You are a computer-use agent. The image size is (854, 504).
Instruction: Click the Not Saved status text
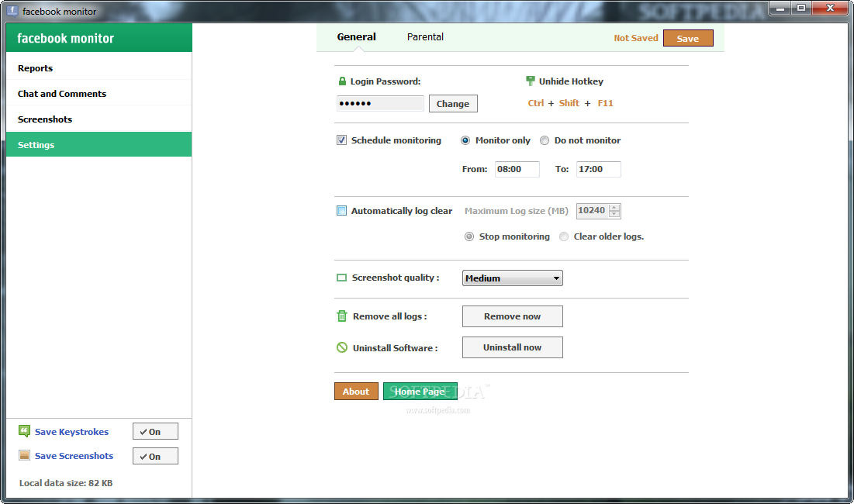pos(636,38)
